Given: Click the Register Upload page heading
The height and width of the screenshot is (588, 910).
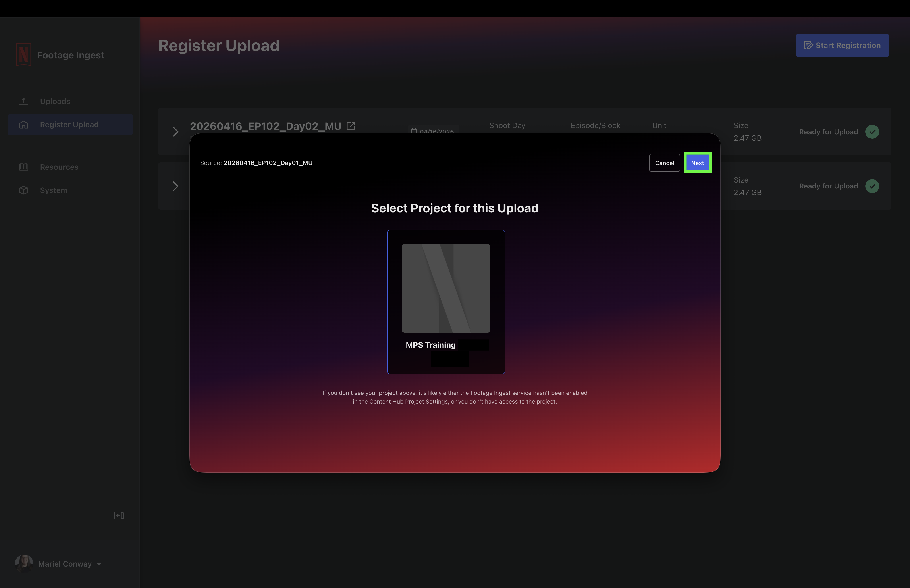Looking at the screenshot, I should point(219,45).
